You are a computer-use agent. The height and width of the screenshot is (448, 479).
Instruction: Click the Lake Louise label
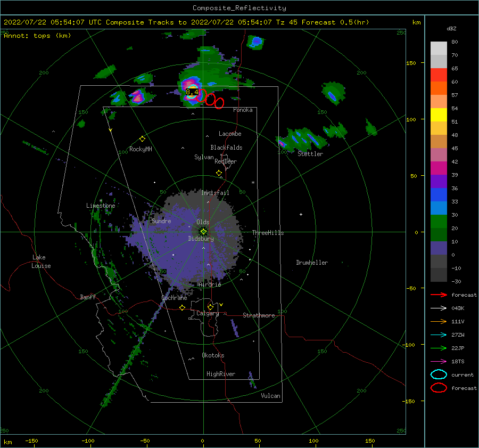(41, 262)
